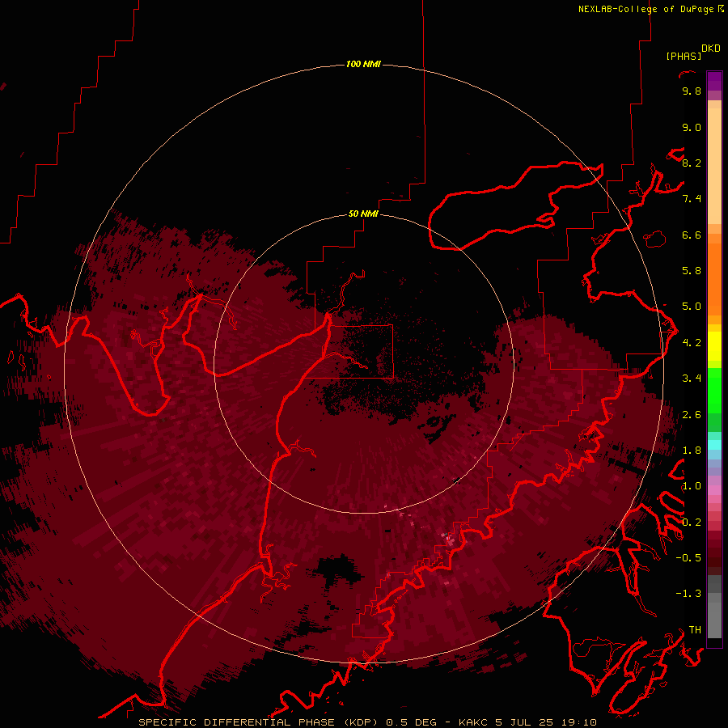
Task: Click the 6.6 scale value
Action: point(692,235)
